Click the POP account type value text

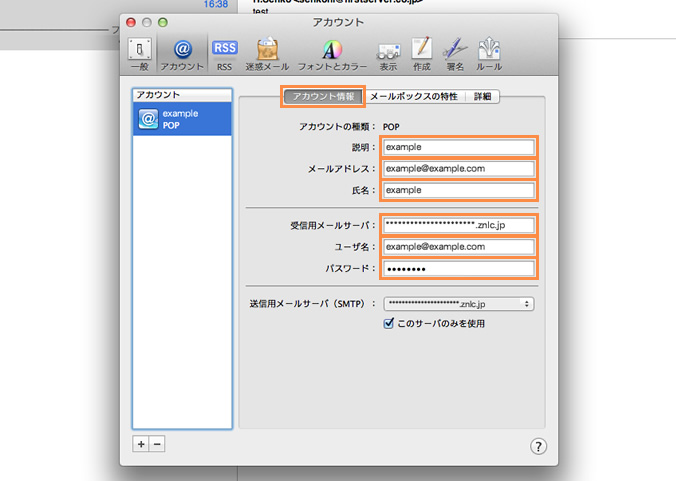coord(391,127)
